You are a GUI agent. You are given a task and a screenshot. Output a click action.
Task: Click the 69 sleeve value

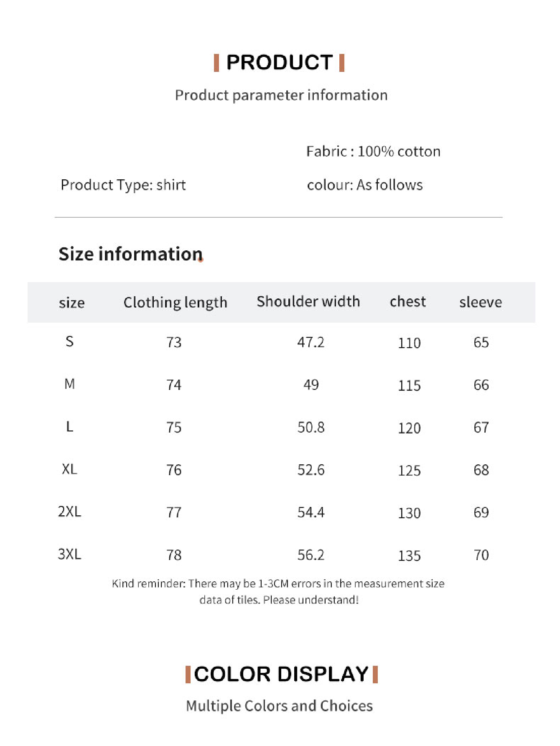[481, 512]
